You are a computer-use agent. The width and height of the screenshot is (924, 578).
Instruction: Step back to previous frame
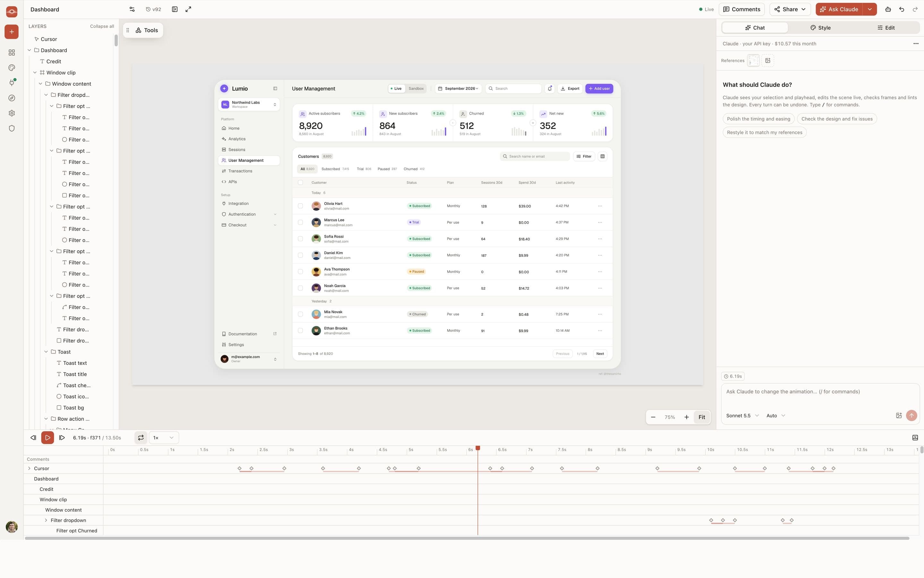tap(33, 438)
